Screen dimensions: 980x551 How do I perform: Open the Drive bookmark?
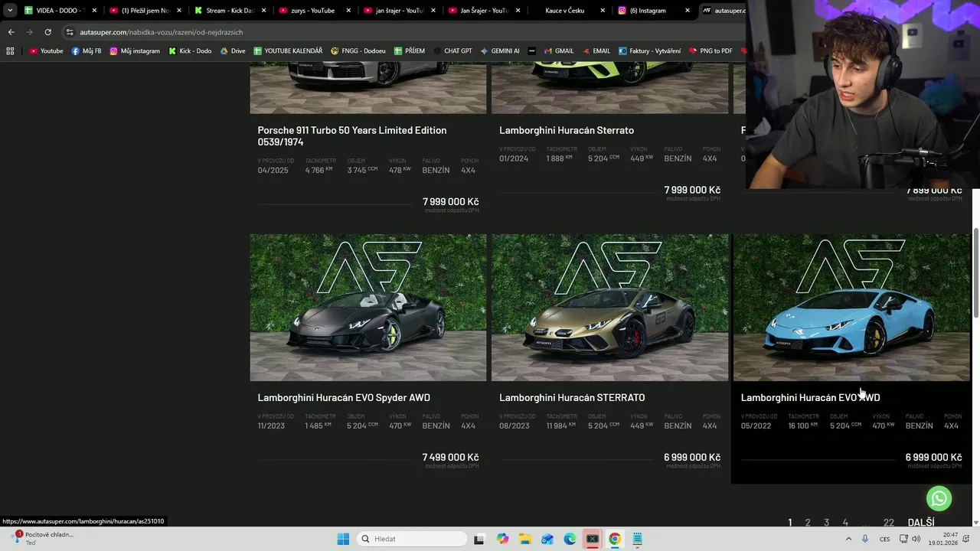click(233, 51)
